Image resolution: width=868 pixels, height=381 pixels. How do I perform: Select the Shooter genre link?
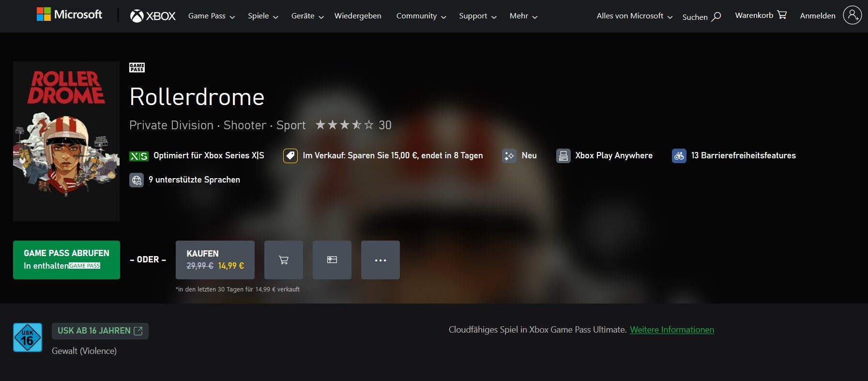click(244, 125)
